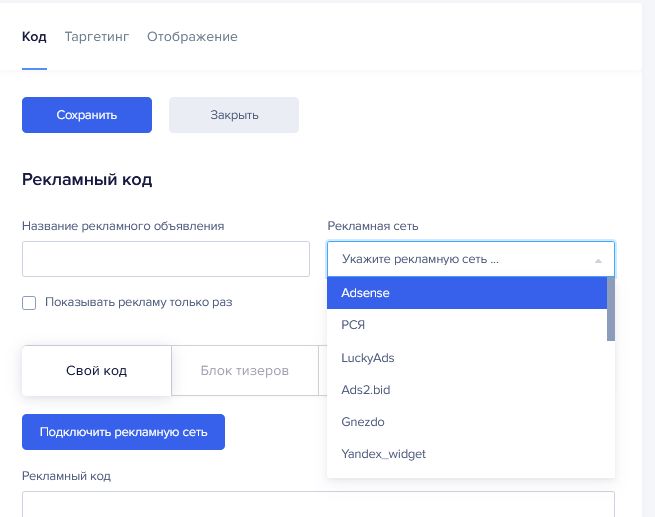
Task: Click inside the Рекламный код text area
Action: [318, 504]
